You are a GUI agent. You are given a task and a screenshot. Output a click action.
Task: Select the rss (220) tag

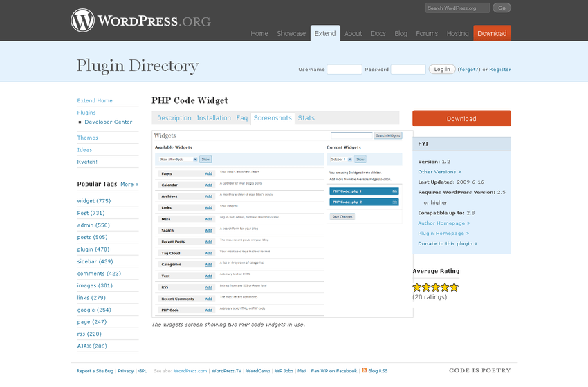pyautogui.click(x=89, y=334)
